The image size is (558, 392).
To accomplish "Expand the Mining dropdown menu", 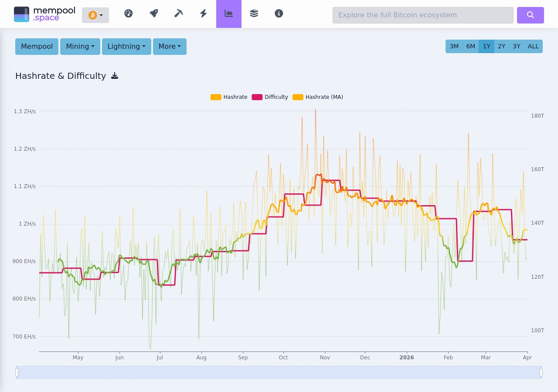I will (x=80, y=46).
